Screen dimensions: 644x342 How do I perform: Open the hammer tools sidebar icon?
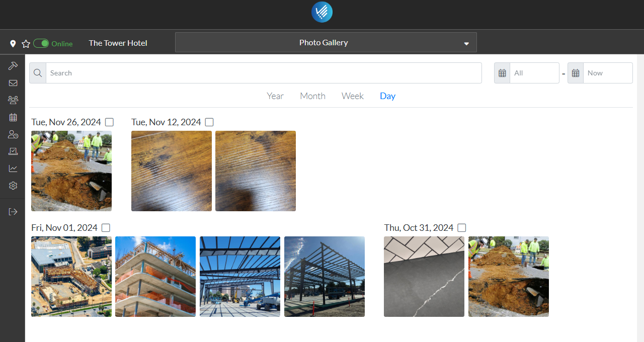click(x=13, y=66)
